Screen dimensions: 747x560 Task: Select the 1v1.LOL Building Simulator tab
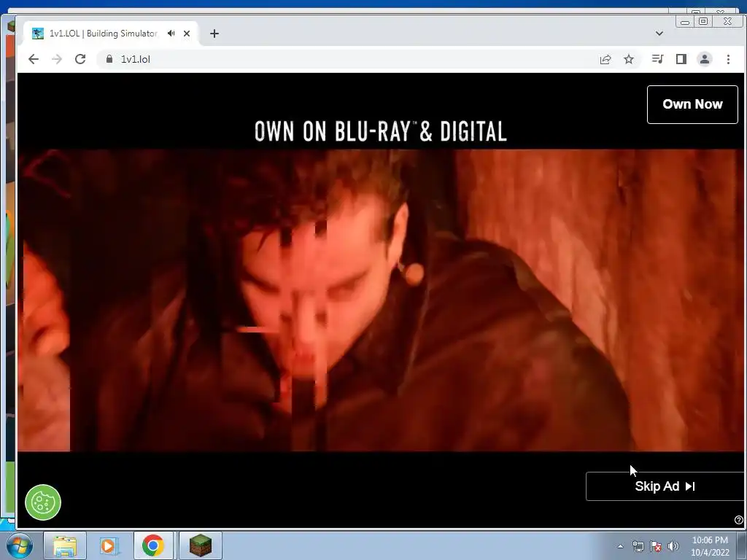(111, 34)
